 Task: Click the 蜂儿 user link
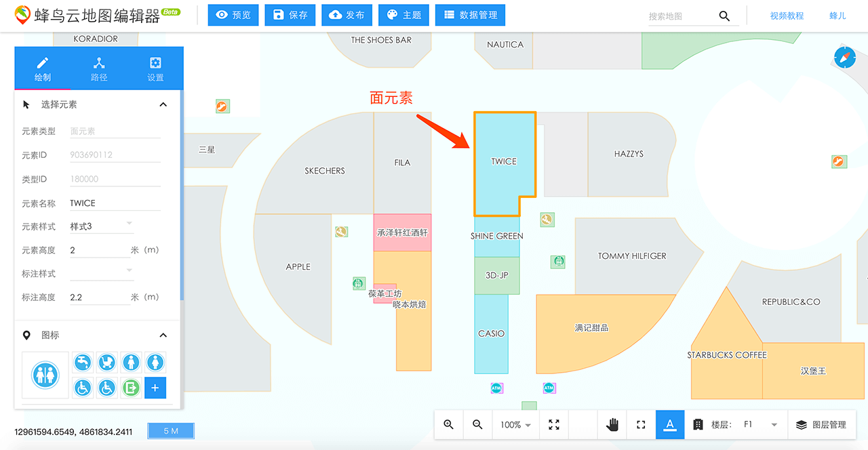pyautogui.click(x=837, y=16)
